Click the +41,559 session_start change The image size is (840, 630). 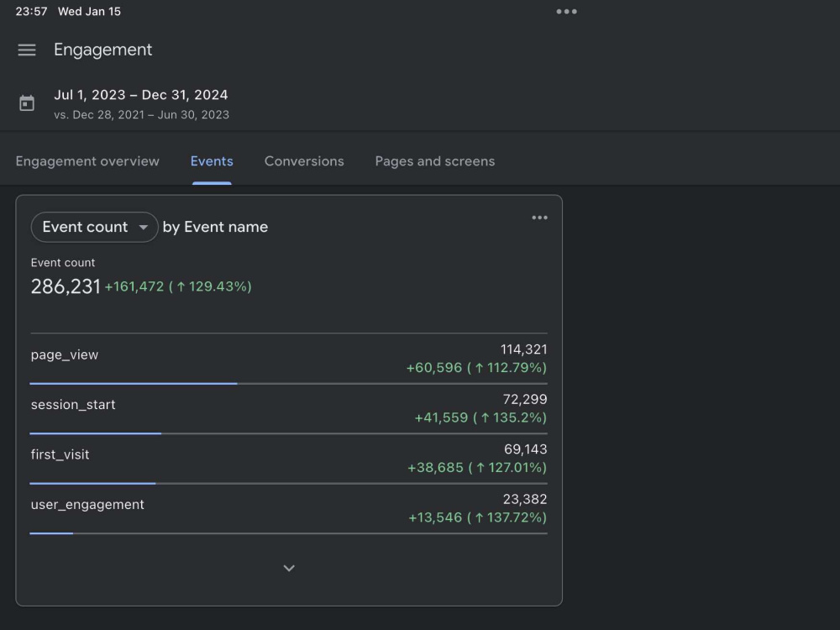click(441, 417)
